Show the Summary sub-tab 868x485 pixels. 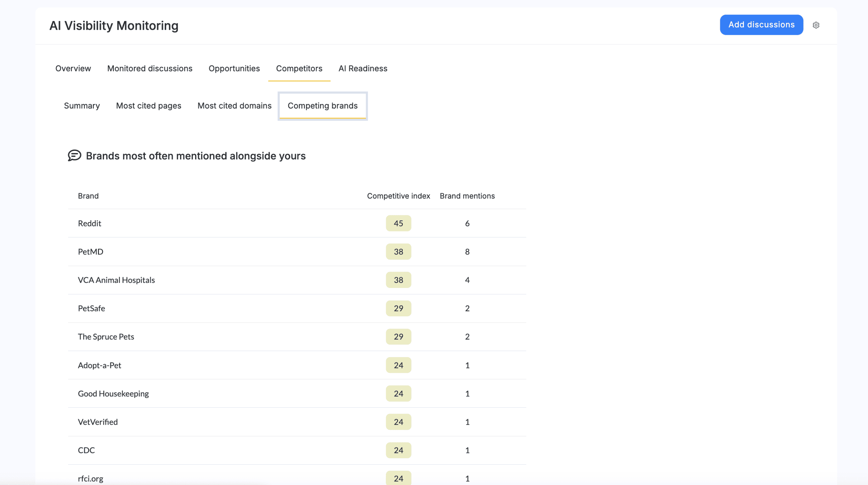point(82,106)
